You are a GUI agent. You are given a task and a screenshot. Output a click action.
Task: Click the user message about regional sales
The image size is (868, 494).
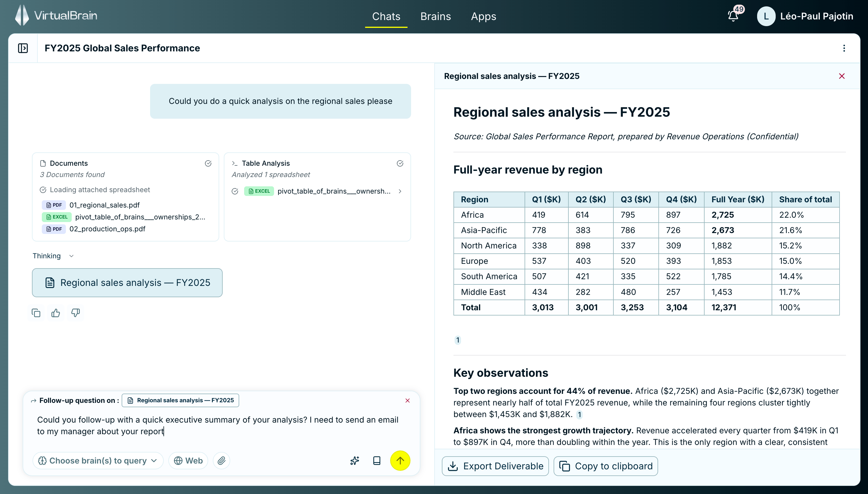tap(280, 101)
